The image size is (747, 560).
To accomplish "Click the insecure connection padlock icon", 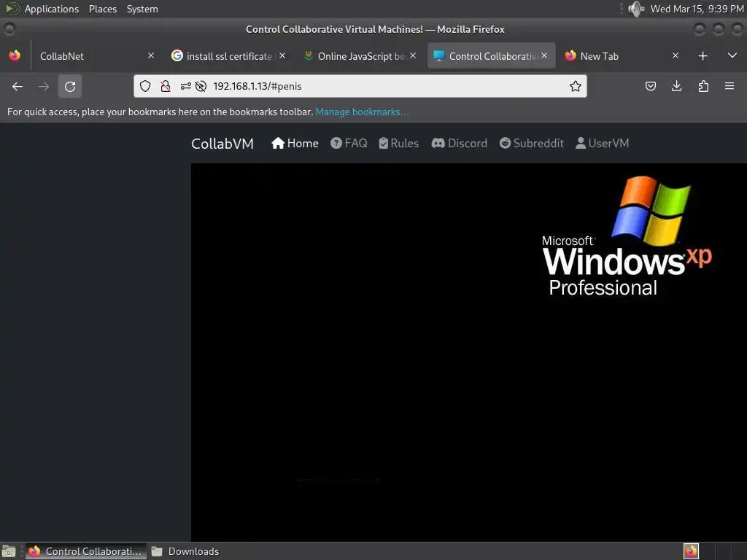I will [166, 86].
